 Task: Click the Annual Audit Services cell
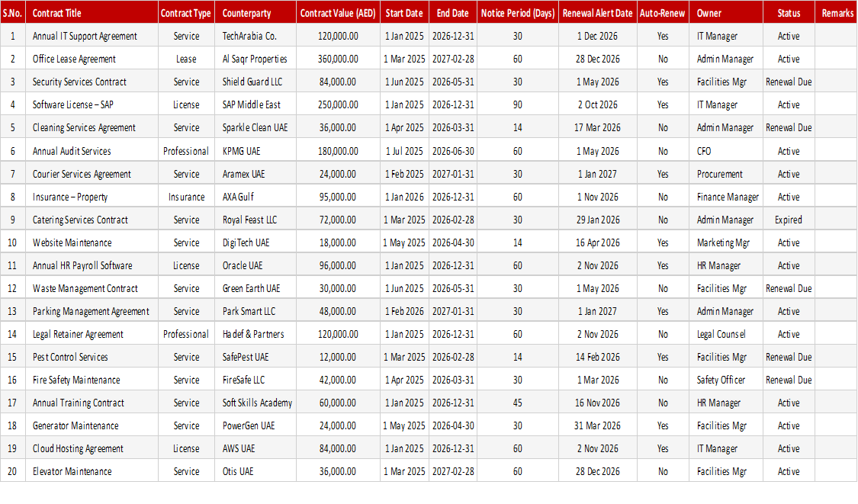point(92,151)
